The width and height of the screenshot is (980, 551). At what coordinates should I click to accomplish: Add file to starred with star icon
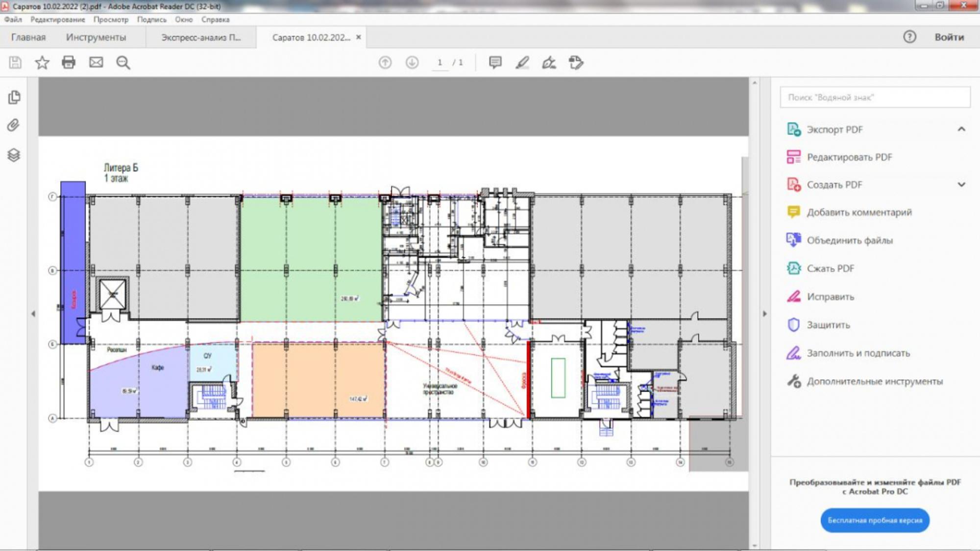coord(42,63)
